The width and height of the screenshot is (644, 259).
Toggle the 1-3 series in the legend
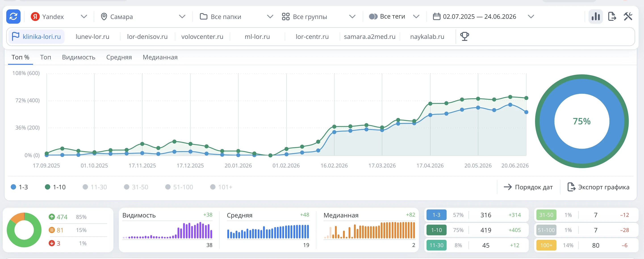(19, 187)
